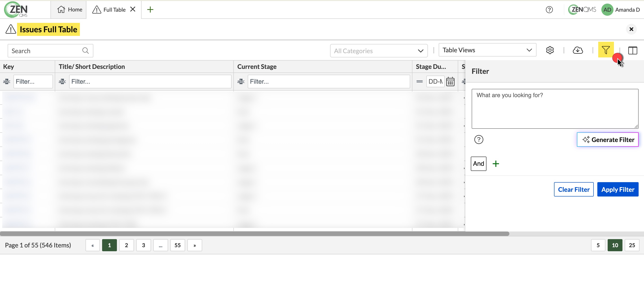This screenshot has height=297, width=644.
Task: Click the Clear Filter button
Action: (x=574, y=190)
